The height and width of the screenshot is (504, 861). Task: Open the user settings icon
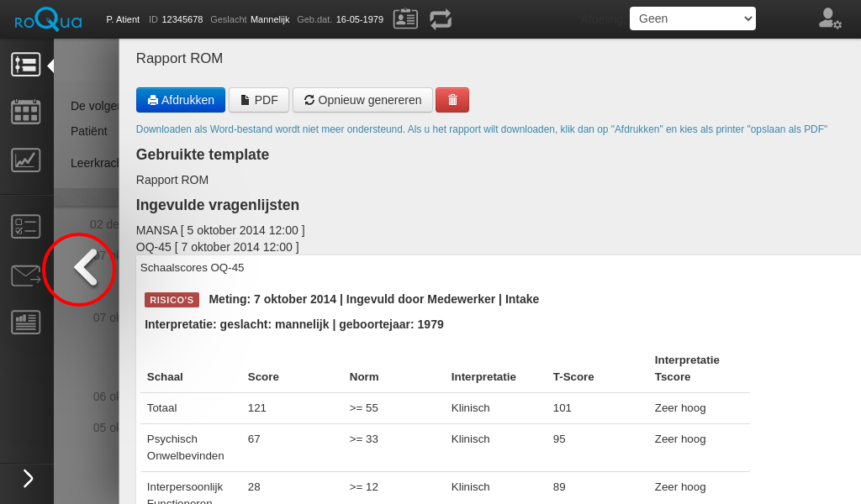[x=829, y=18]
